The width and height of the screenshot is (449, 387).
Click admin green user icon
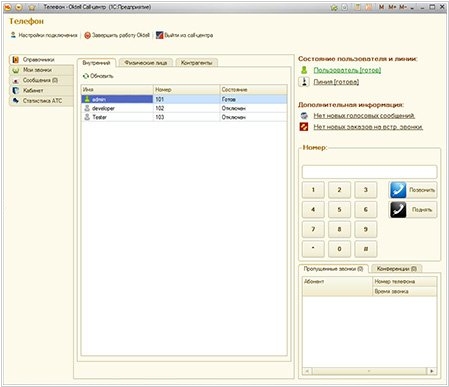[87, 99]
